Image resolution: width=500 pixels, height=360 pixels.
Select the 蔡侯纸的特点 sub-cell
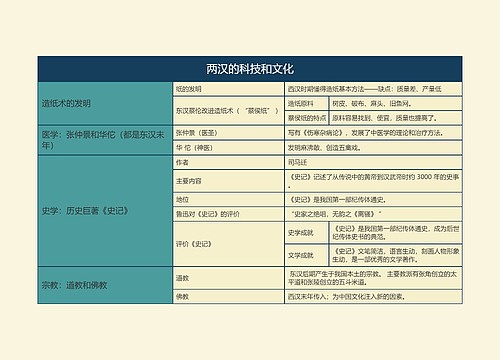pos(306,118)
